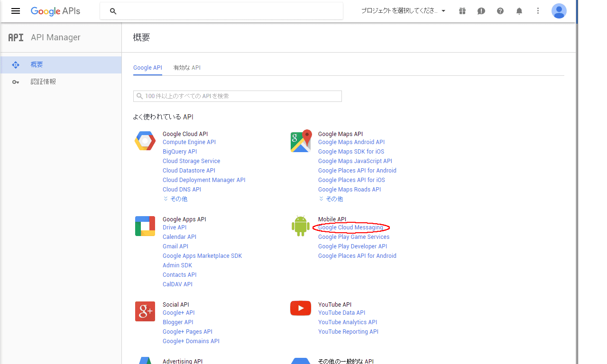
Task: Open Google Maps JavaScript API link
Action: tap(355, 161)
